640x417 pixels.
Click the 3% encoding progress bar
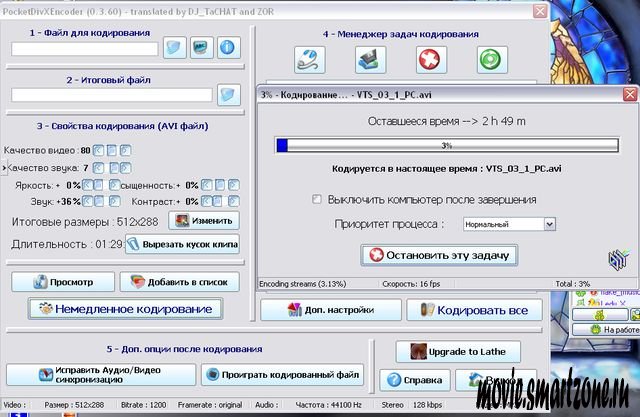tap(447, 145)
